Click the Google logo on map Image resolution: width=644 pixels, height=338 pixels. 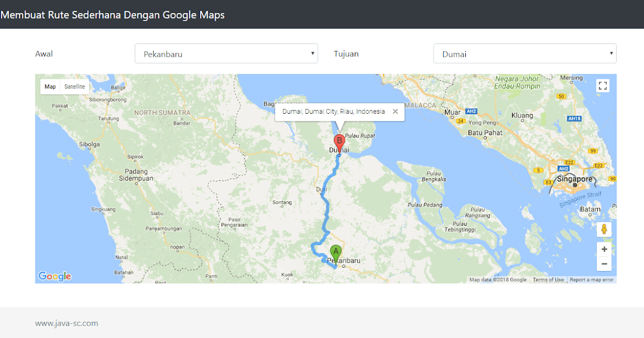55,276
